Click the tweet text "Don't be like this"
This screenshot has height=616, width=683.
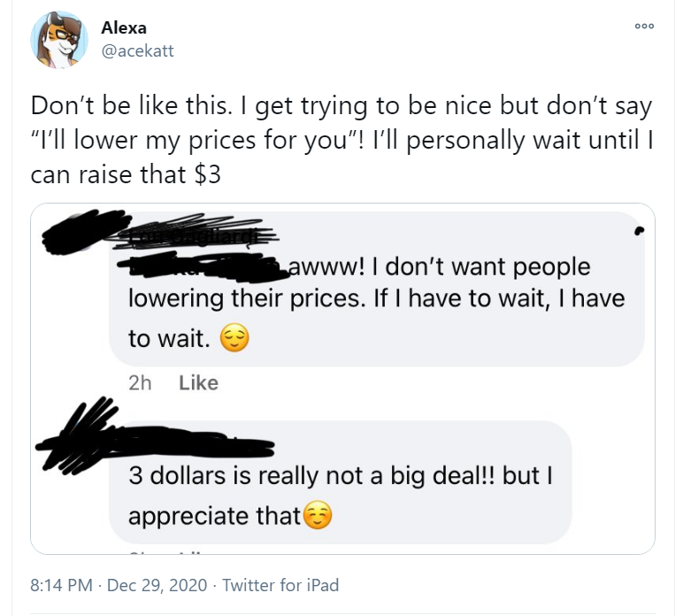coord(130,105)
